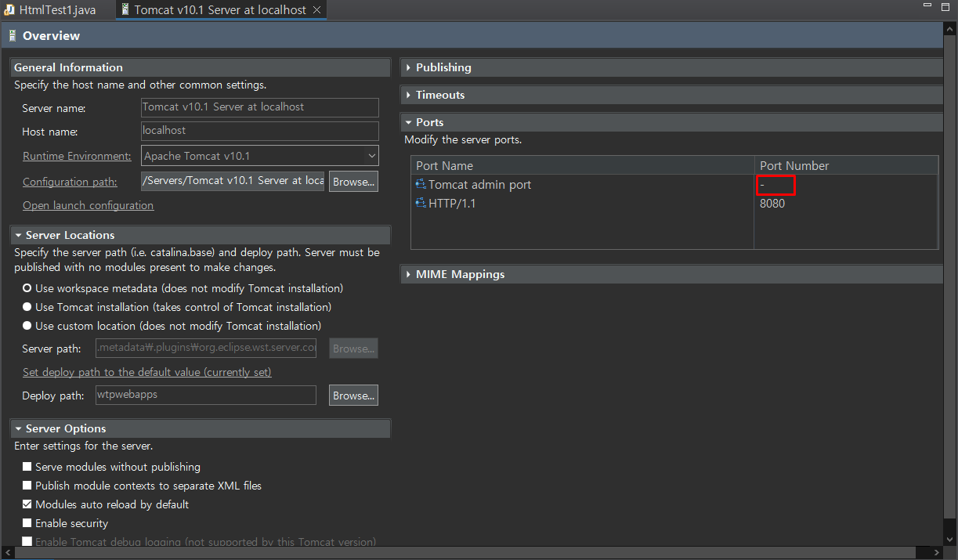Click the Server name text field

coord(259,107)
